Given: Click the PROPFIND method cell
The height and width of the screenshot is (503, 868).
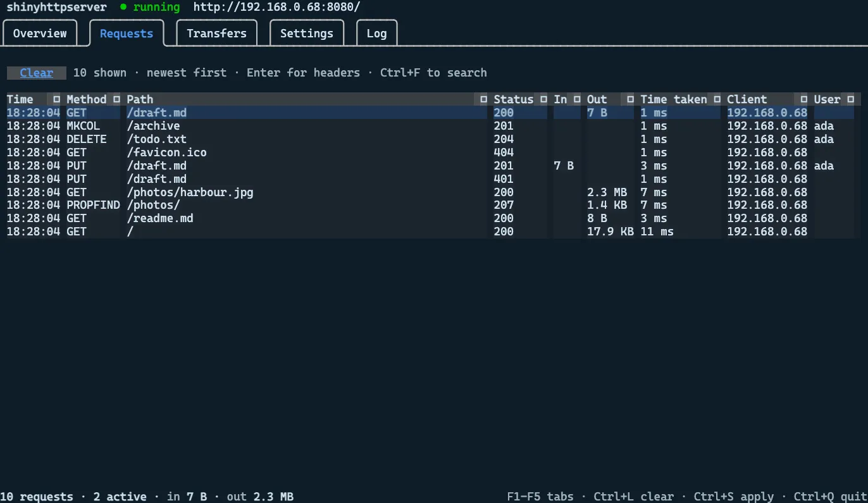Looking at the screenshot, I should click(x=93, y=205).
